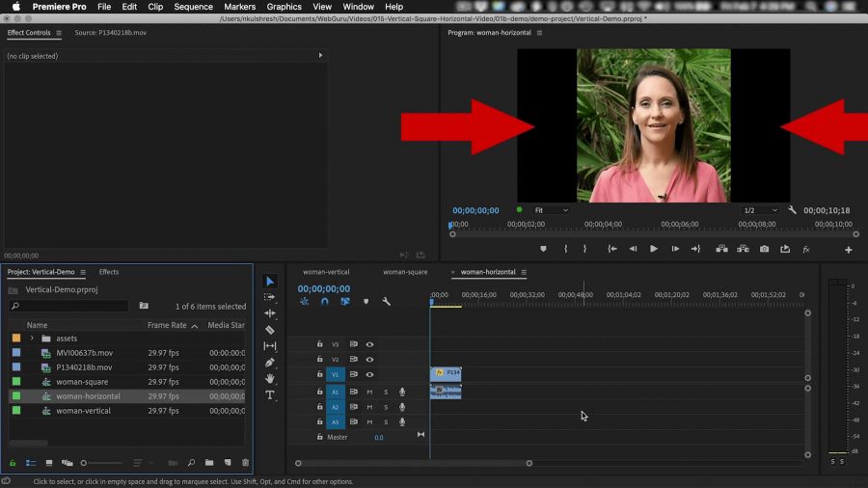Screen dimensions: 868x488
Task: Click the Export Frame camera icon
Action: (x=764, y=249)
